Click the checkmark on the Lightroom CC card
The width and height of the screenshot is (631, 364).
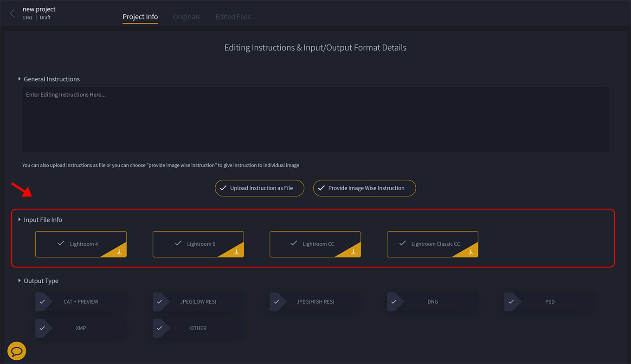click(x=294, y=242)
